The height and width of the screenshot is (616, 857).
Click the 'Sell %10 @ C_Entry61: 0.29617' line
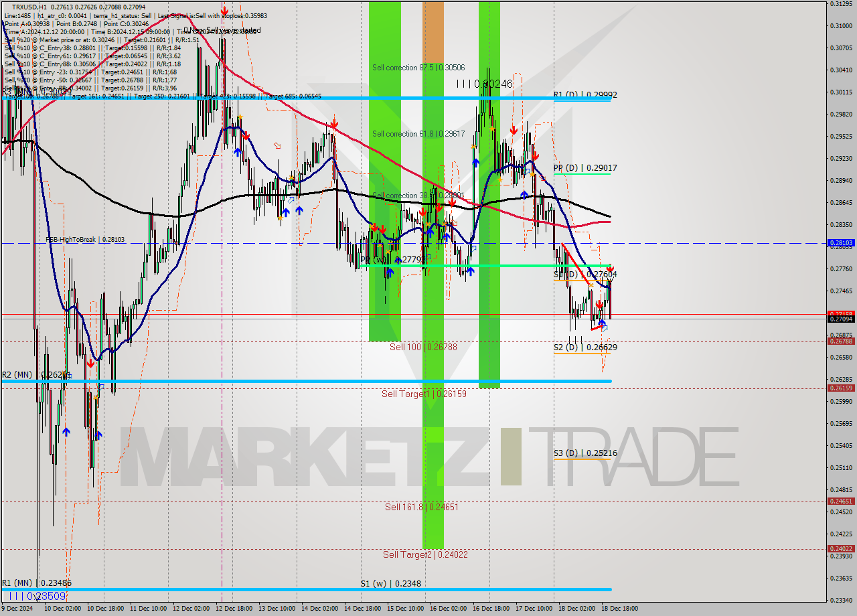coord(92,56)
